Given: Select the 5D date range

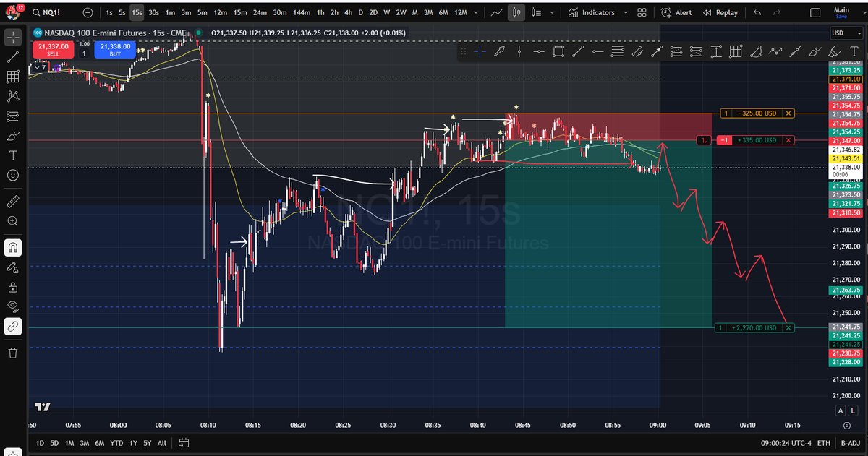Looking at the screenshot, I should pyautogui.click(x=54, y=443).
